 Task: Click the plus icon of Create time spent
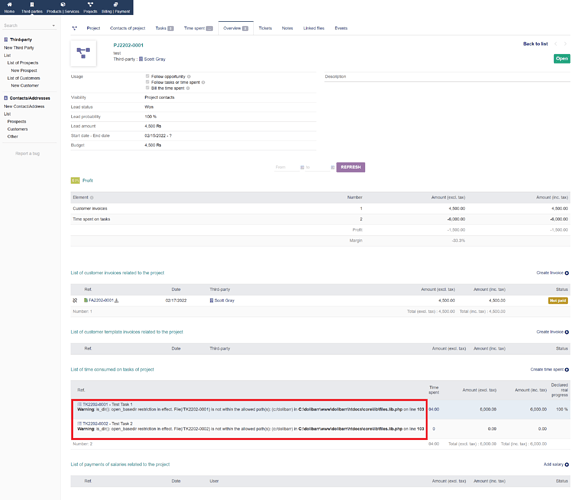pyautogui.click(x=567, y=369)
